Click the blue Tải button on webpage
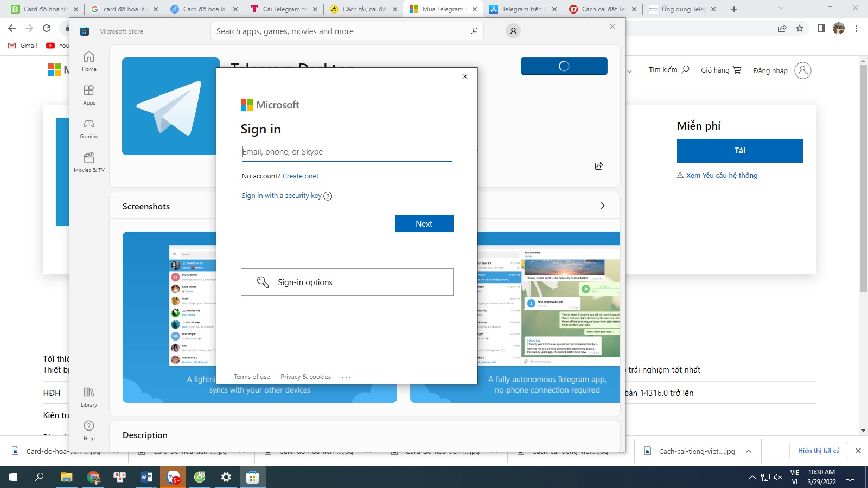868x488 pixels. tap(740, 151)
